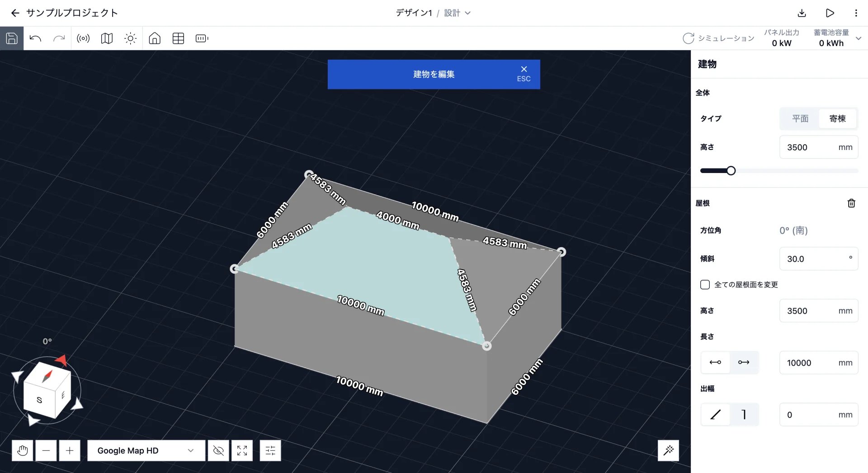Delete the roof with trash icon
Image resolution: width=868 pixels, height=473 pixels.
click(851, 203)
